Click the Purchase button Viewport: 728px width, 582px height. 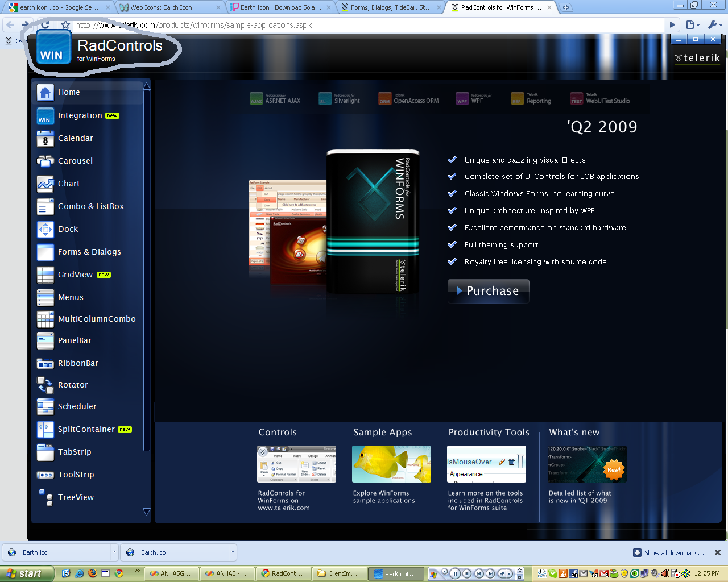pyautogui.click(x=489, y=291)
